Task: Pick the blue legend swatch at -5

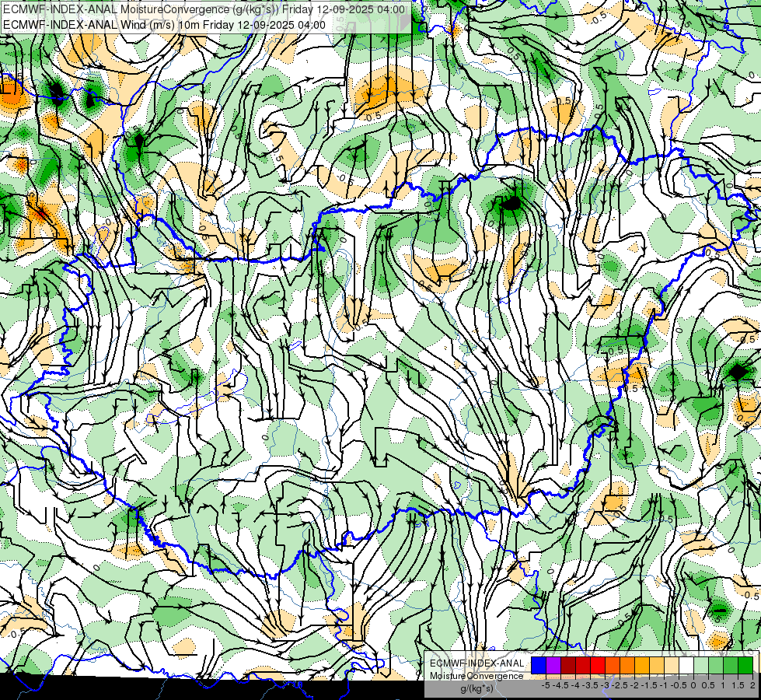Action: point(539,665)
